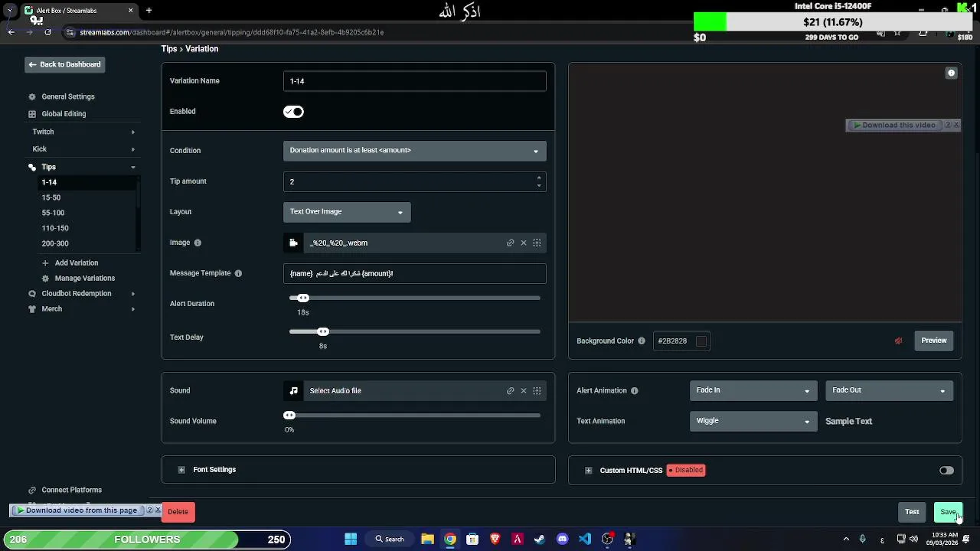Image resolution: width=980 pixels, height=551 pixels.
Task: Click the Variation Name input field
Action: pyautogui.click(x=414, y=81)
